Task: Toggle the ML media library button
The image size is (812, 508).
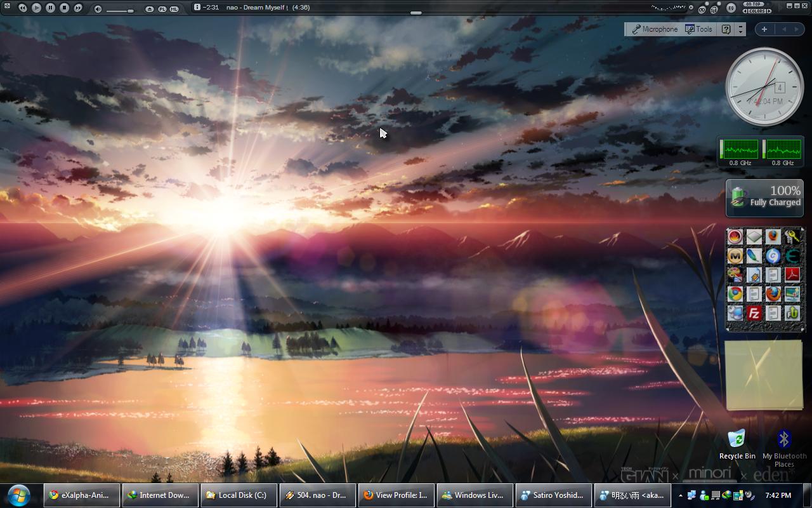Action: (174, 9)
